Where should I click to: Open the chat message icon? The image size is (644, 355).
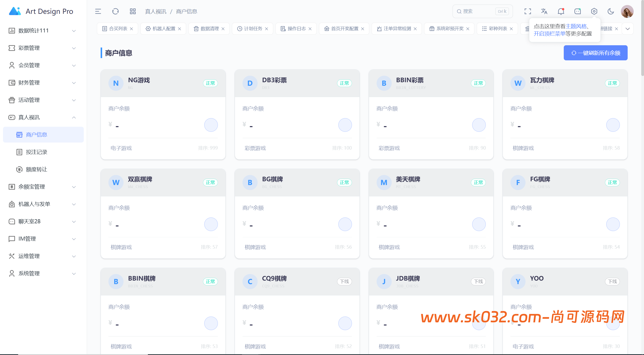point(577,11)
